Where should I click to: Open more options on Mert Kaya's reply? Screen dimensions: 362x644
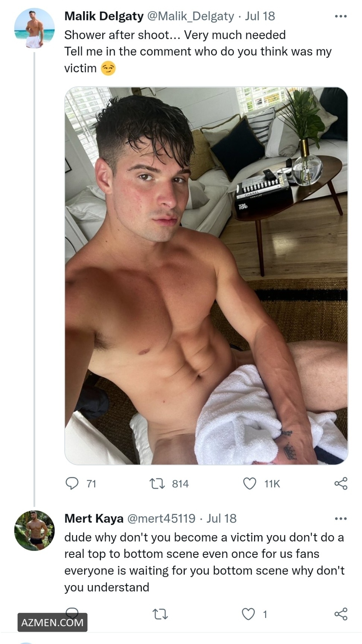point(341,519)
